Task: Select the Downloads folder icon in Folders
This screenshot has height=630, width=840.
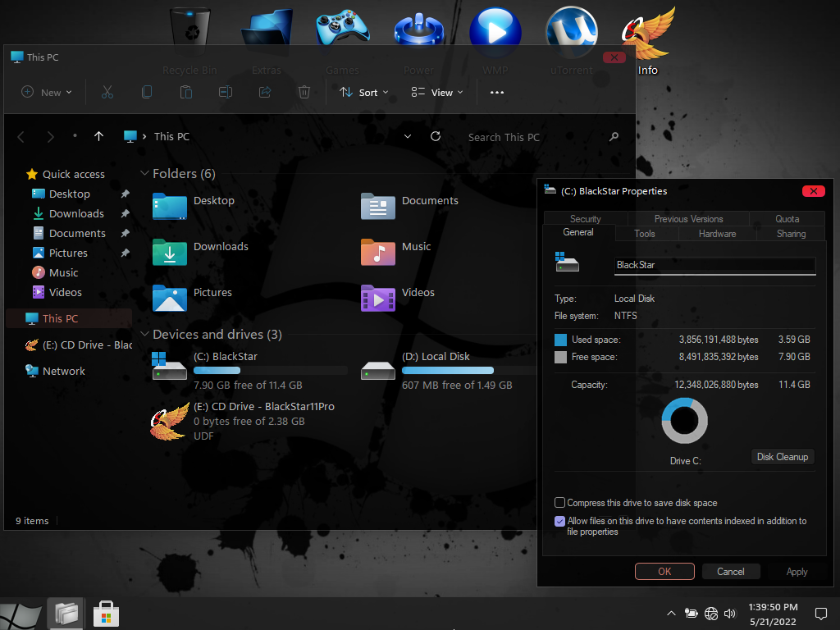Action: point(169,252)
